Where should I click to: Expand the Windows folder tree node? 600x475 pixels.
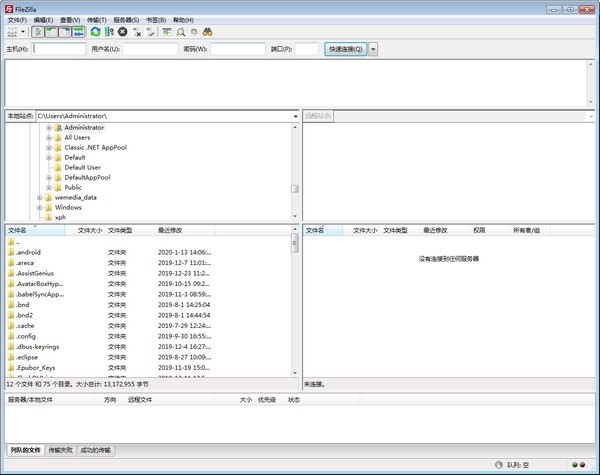pyautogui.click(x=40, y=207)
